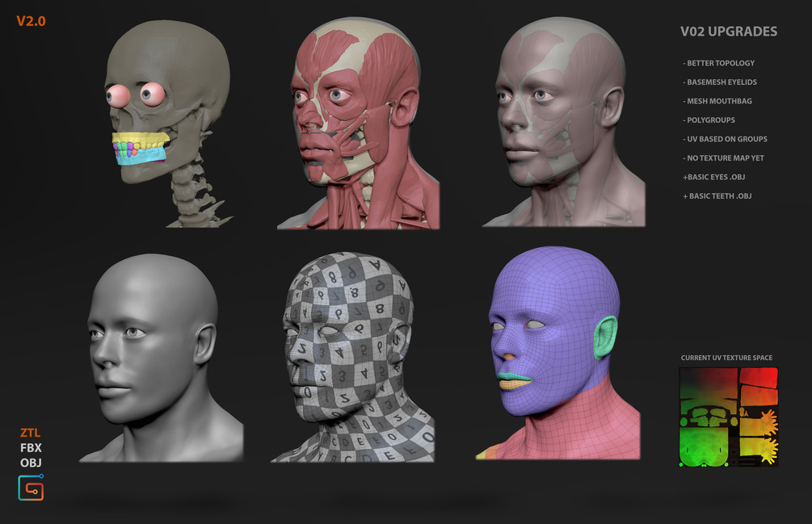Click the green ear polygroup on wireframe head
Viewport: 812px width, 524px height.
(605, 337)
